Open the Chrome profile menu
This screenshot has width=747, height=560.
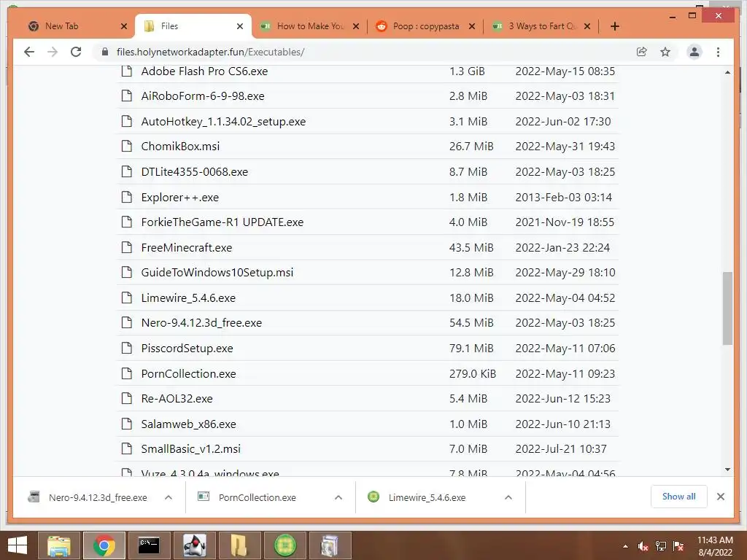(694, 52)
